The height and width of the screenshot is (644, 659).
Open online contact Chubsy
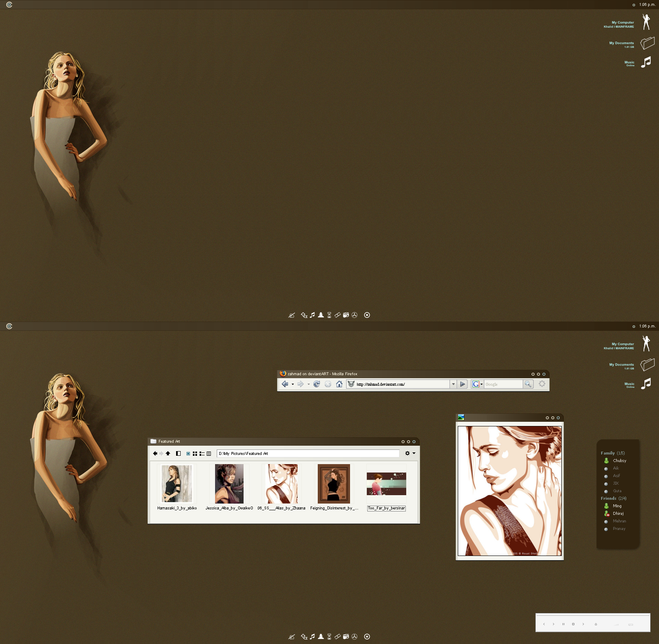(615, 460)
